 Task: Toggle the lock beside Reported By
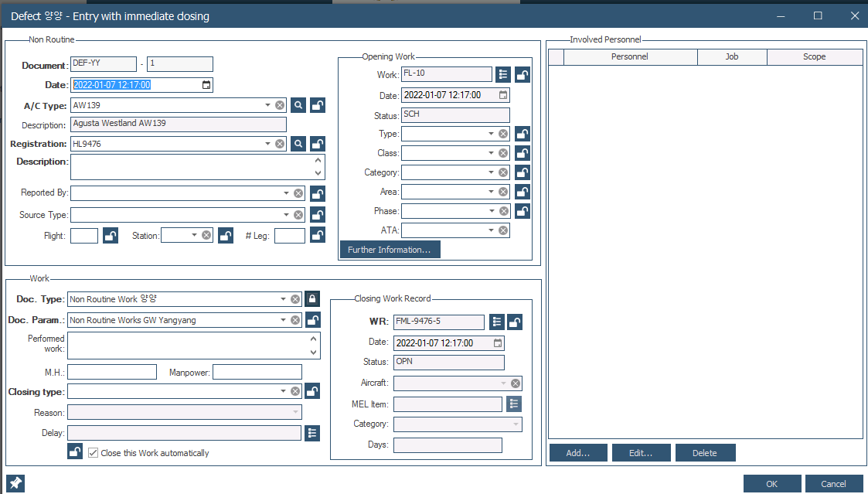pyautogui.click(x=317, y=193)
